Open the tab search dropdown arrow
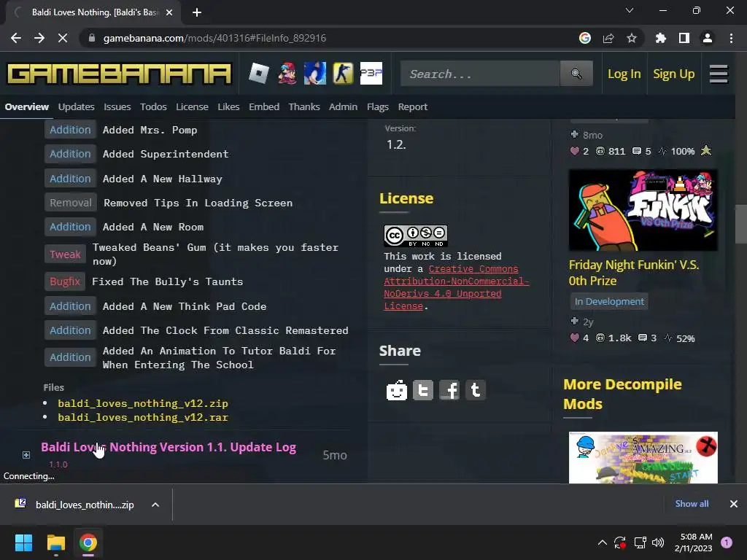This screenshot has height=560, width=747. 630,10
